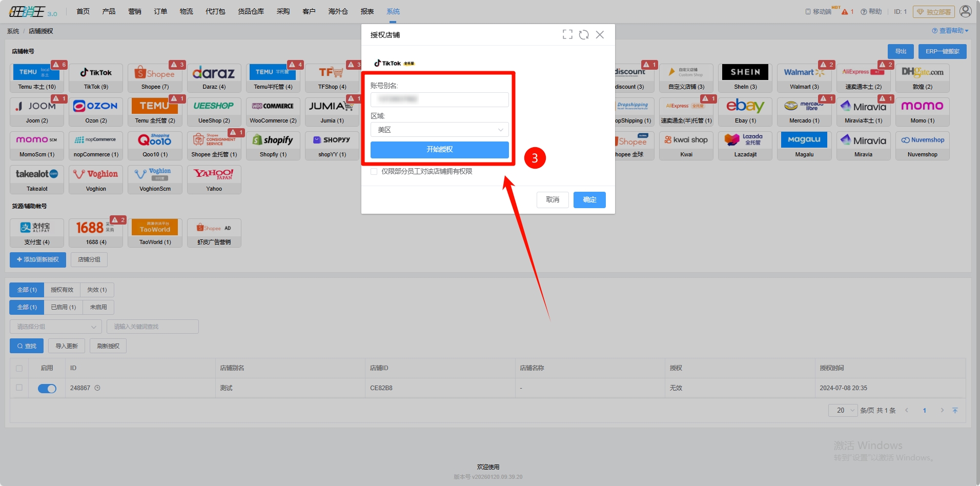Expand the region dropdown showing 美区

pyautogui.click(x=439, y=130)
